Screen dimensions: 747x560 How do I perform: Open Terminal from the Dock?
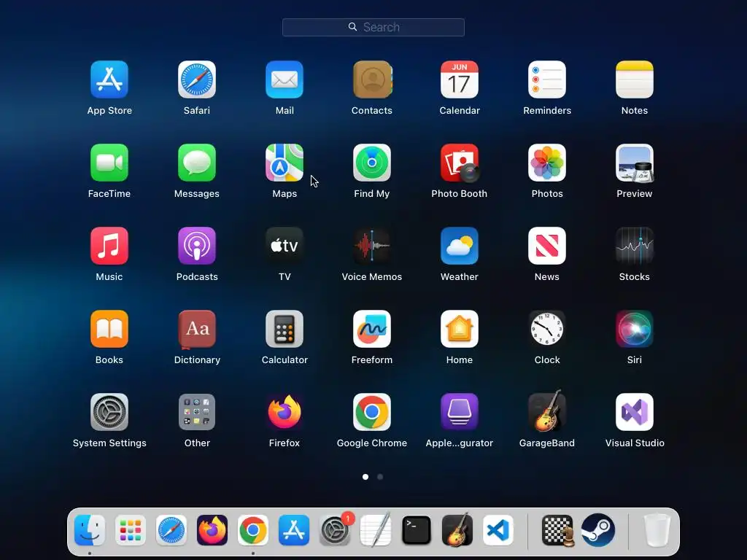(x=417, y=530)
